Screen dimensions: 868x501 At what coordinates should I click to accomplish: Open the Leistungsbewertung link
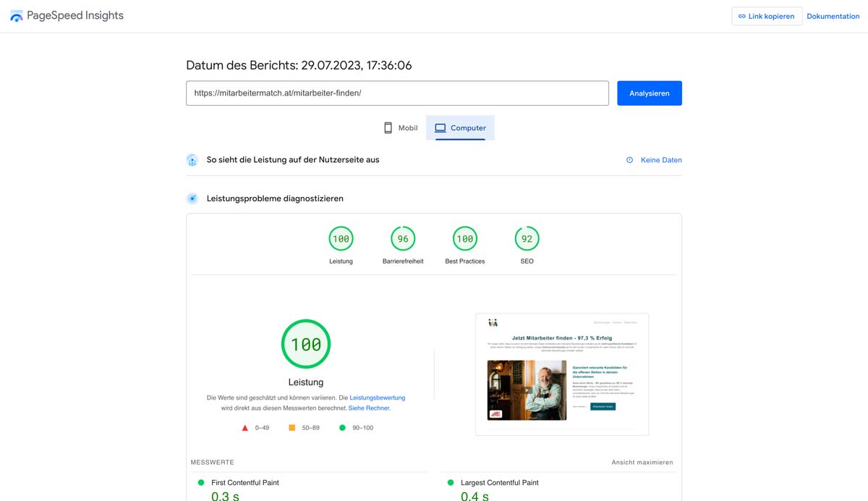click(x=377, y=397)
